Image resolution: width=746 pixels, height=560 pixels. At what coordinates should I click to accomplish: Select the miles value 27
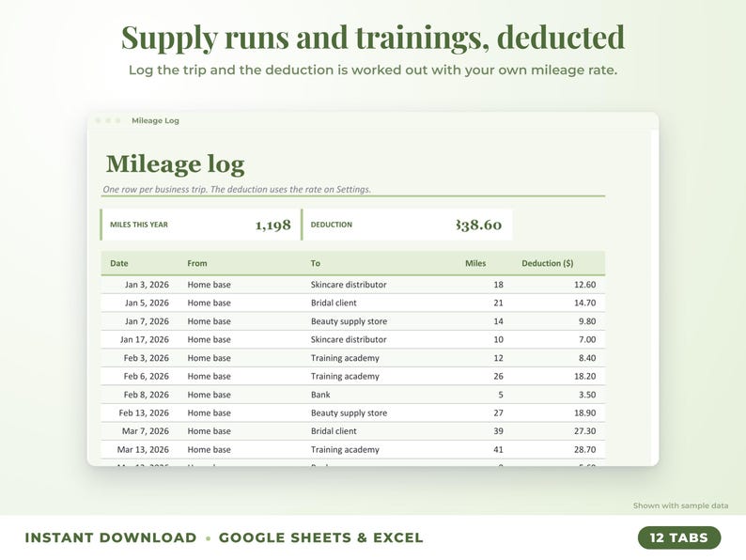pyautogui.click(x=498, y=412)
